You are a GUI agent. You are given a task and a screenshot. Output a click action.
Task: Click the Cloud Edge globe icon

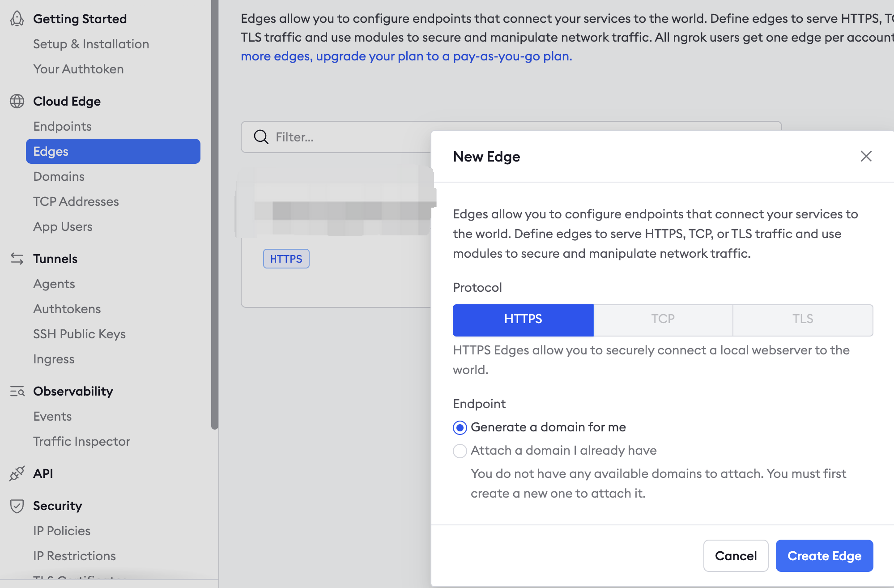click(17, 101)
